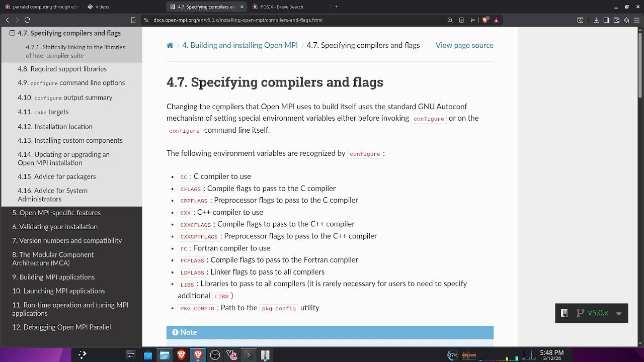Viewport: 644px width, 362px height.
Task: Click the PKG_CONFIG variable name
Action: tap(197, 308)
